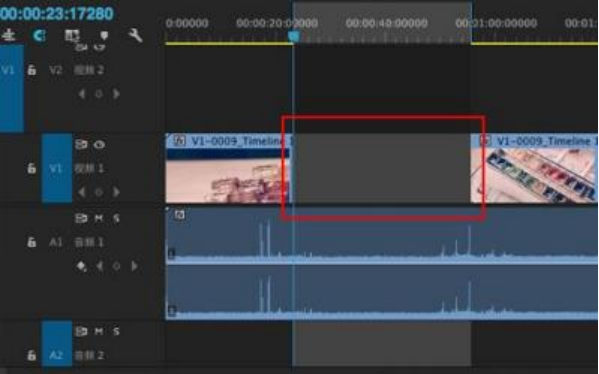Screen dimensions: 599x374
Task: Solo audio track A1
Action: [117, 218]
